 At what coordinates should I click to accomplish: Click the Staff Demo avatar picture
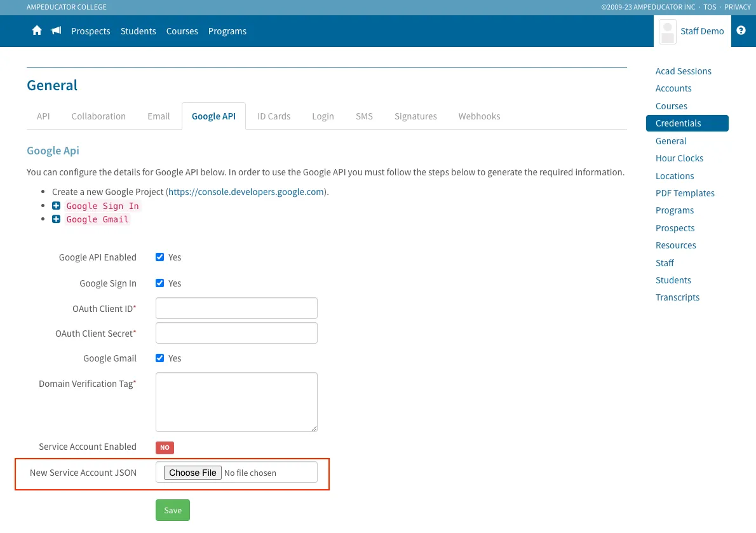click(668, 32)
